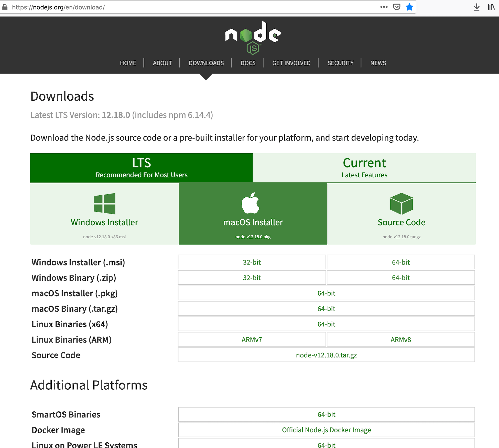
Task: Click the Source Code cube icon
Action: pos(401,204)
